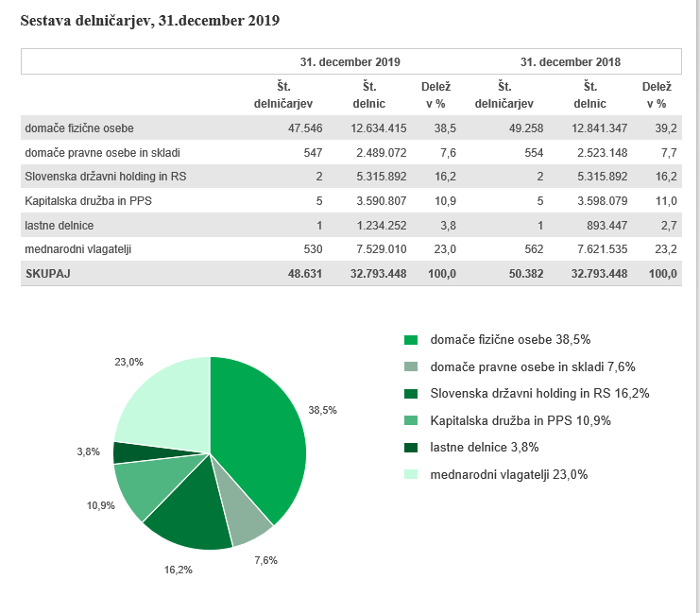Select the 31. december 2019 column header

click(x=350, y=62)
